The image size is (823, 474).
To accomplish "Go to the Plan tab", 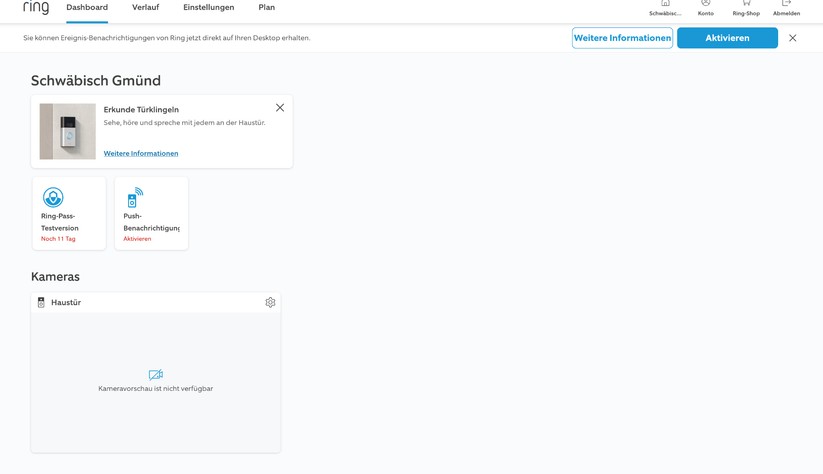I will click(x=267, y=7).
